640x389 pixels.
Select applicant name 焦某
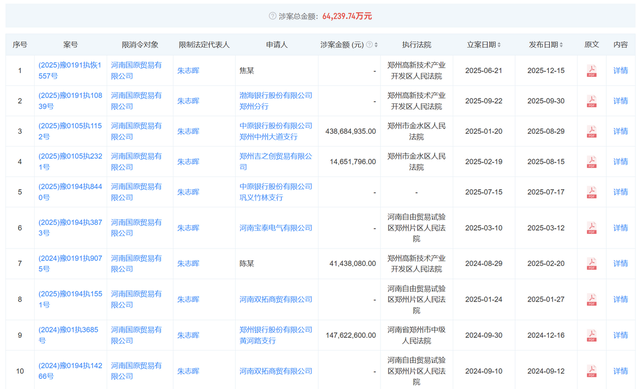pyautogui.click(x=247, y=71)
